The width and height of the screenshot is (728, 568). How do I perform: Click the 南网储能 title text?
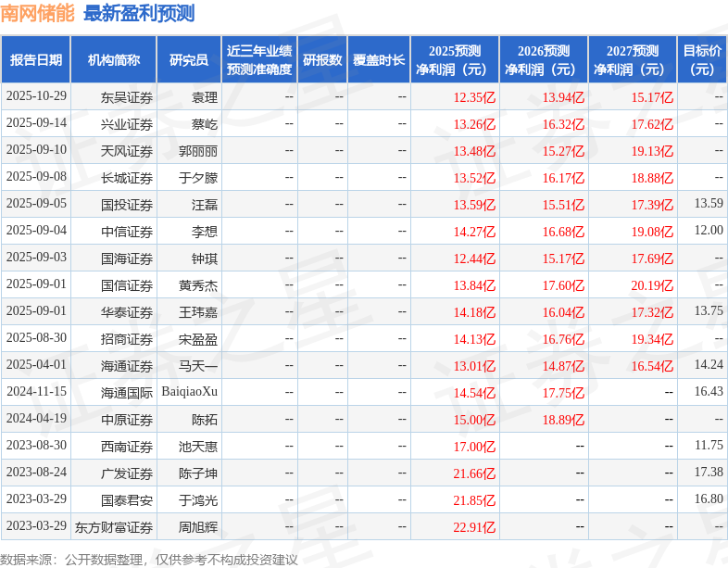(37, 13)
